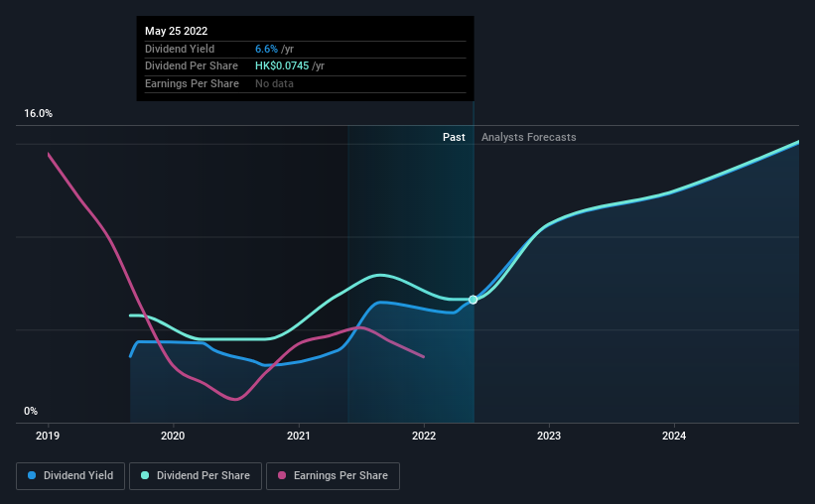Toggle the Earnings Per Share legend button
Viewport: 815px width, 504px height.
pyautogui.click(x=333, y=476)
